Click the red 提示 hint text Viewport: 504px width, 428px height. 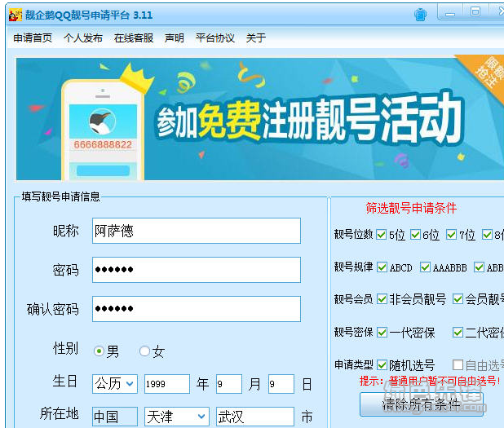click(x=430, y=381)
